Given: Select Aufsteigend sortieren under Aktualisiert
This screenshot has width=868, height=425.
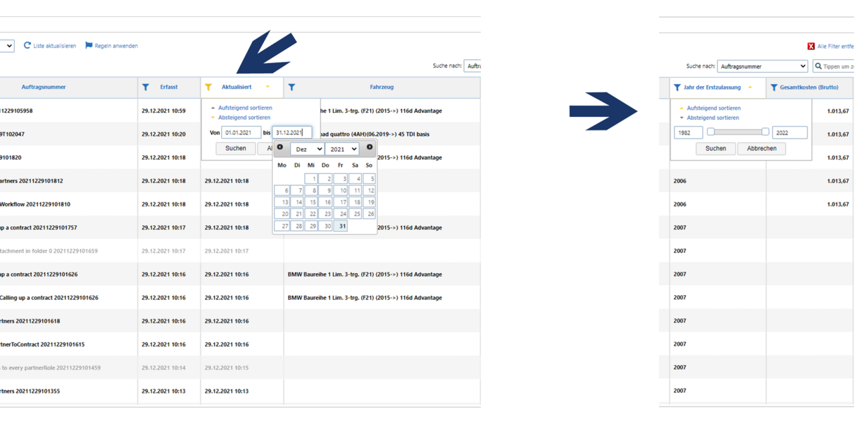Looking at the screenshot, I should [x=245, y=108].
